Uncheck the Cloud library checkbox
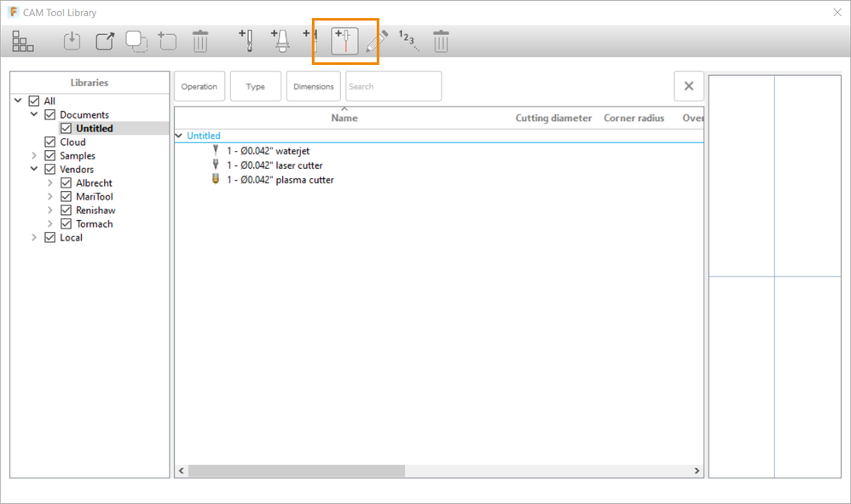Screen dimensions: 851x504 pos(50,142)
